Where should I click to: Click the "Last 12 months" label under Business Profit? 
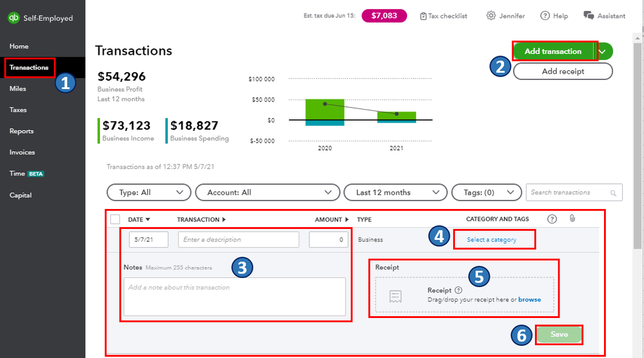tap(121, 99)
